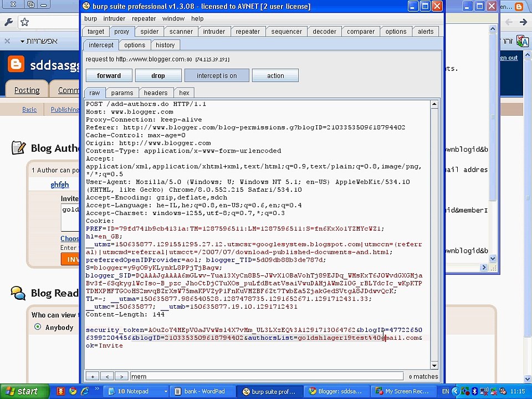The width and height of the screenshot is (532, 399).
Task: Go to next search match '>'
Action: [x=121, y=376]
